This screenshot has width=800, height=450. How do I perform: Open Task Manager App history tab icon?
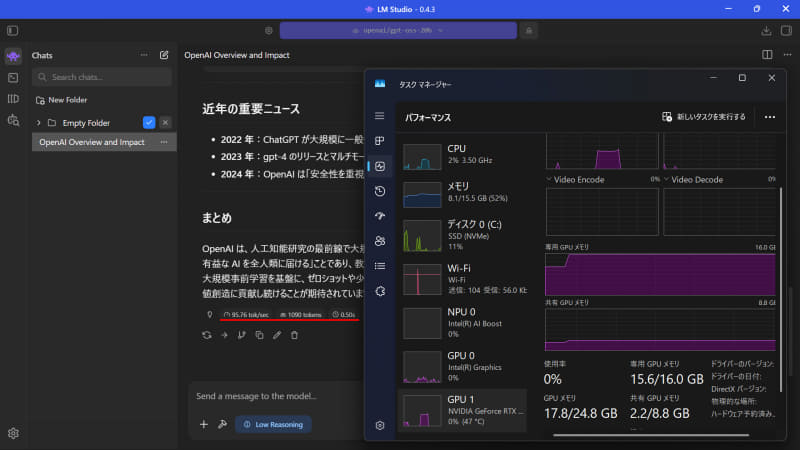click(x=380, y=191)
